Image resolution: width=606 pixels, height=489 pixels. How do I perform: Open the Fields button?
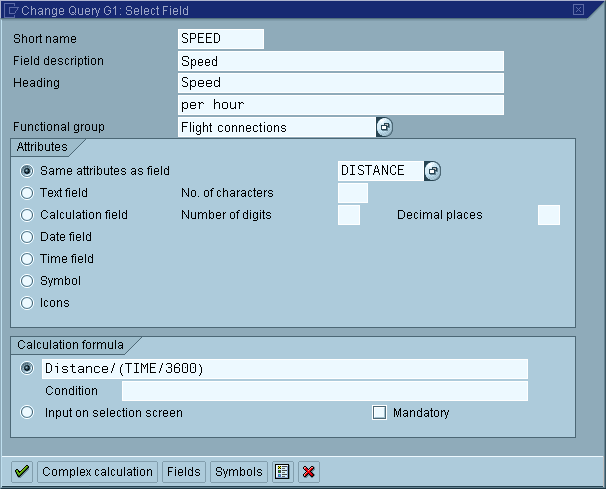coord(183,472)
